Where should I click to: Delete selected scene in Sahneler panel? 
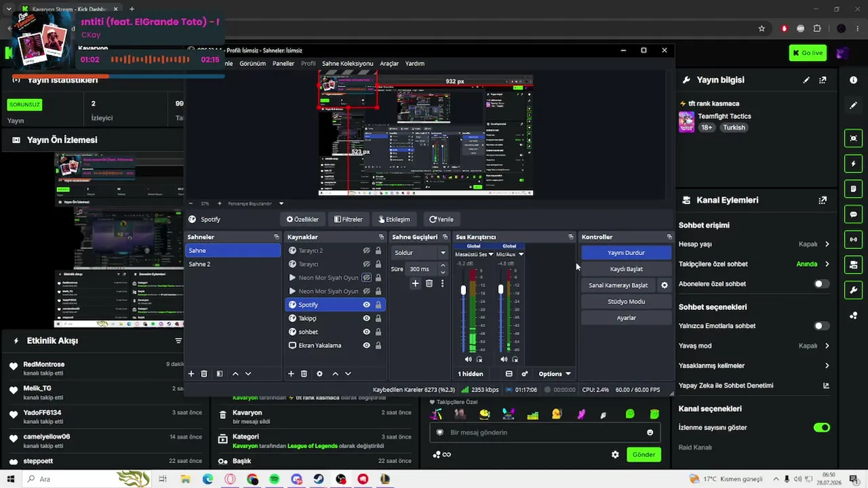tap(204, 373)
